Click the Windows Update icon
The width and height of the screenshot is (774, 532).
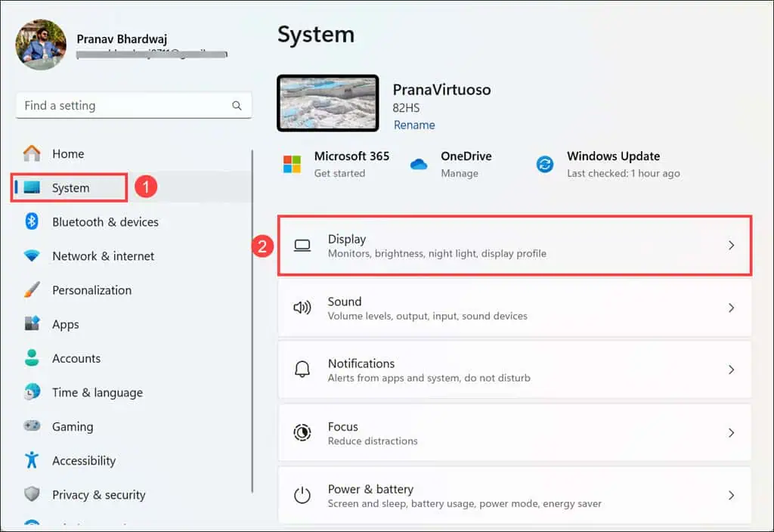click(545, 163)
